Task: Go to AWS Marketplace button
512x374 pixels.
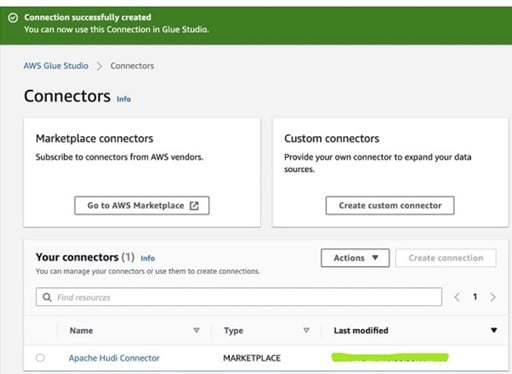Action: (x=142, y=205)
